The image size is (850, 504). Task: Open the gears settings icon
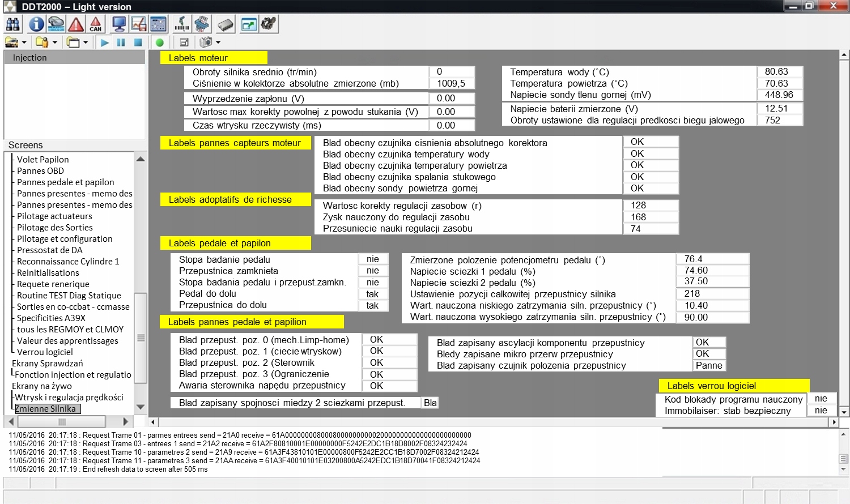click(x=269, y=24)
